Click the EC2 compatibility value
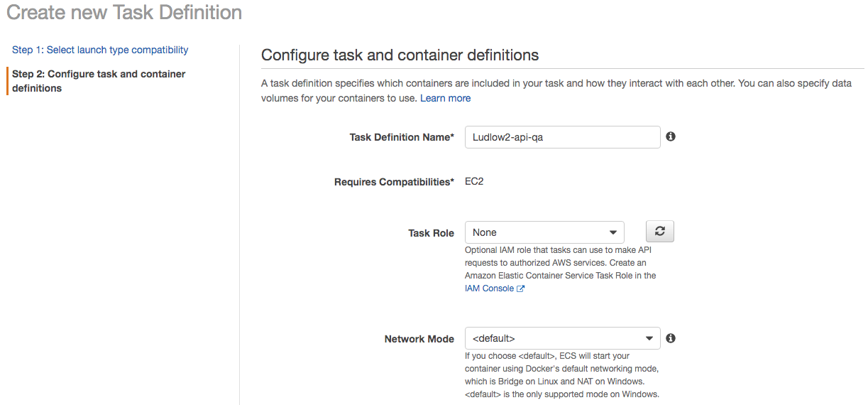 [x=474, y=181]
